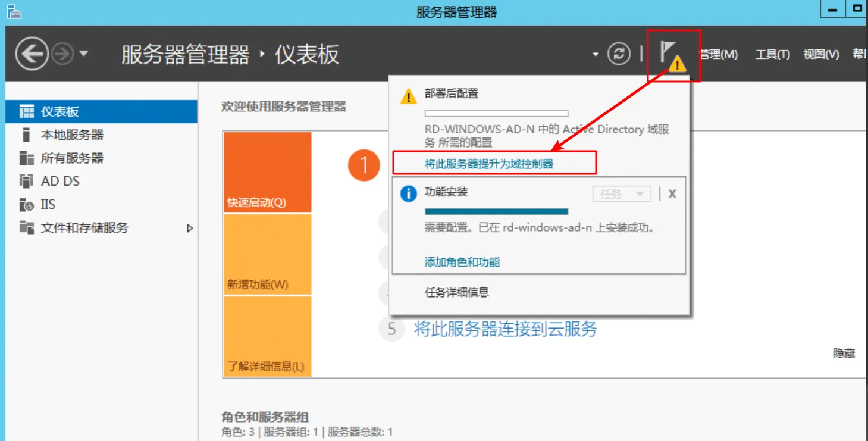Image resolution: width=868 pixels, height=441 pixels.
Task: Open the 工具(T) menu
Action: point(772,55)
